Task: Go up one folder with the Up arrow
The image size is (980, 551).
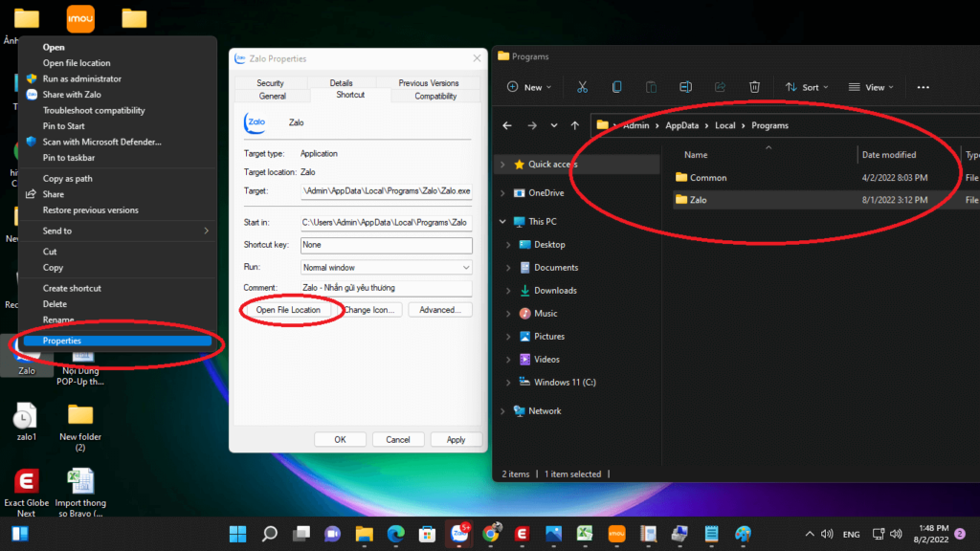Action: [574, 125]
